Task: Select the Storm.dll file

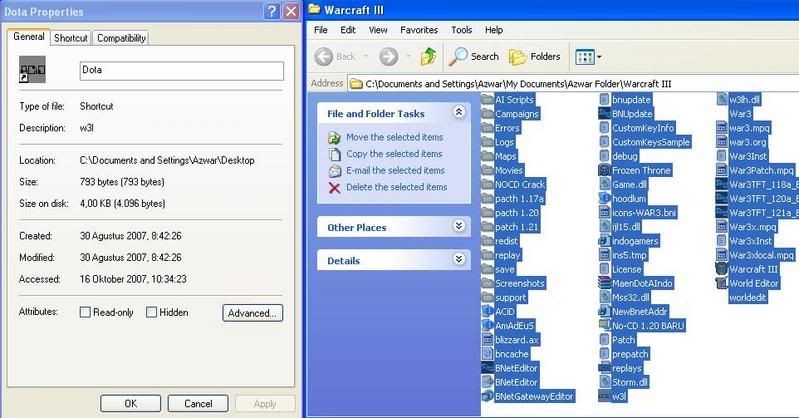Action: tap(630, 382)
